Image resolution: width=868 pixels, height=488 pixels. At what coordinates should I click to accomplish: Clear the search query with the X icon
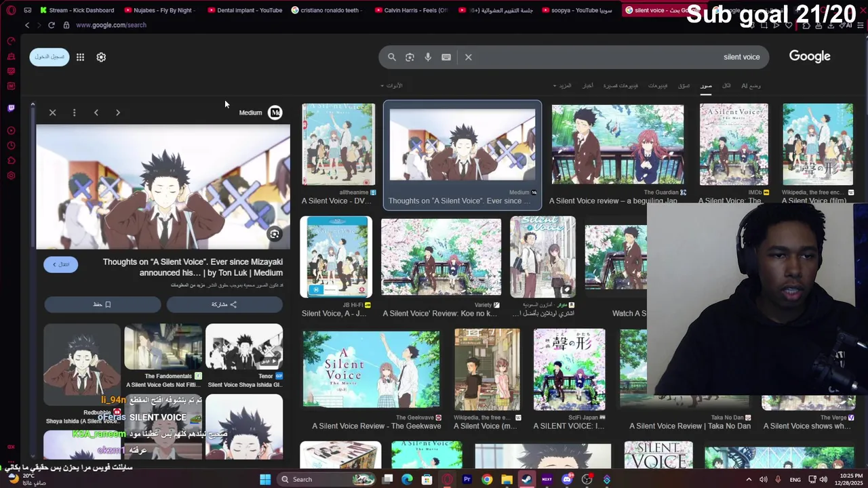coord(468,58)
